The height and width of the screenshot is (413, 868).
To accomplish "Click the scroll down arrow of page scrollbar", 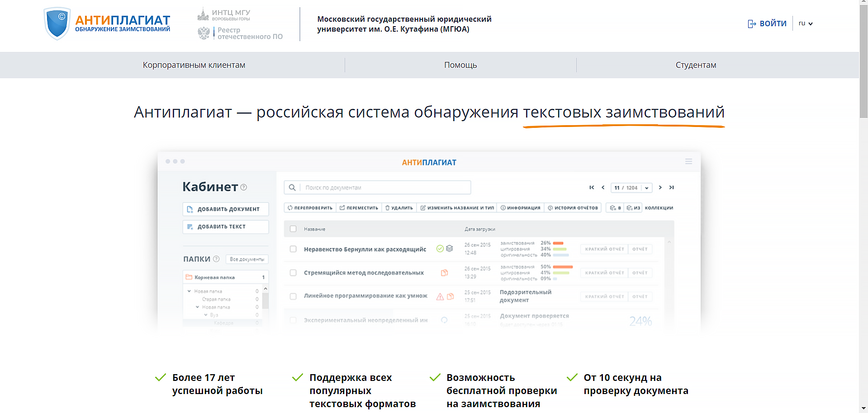I will point(863,409).
